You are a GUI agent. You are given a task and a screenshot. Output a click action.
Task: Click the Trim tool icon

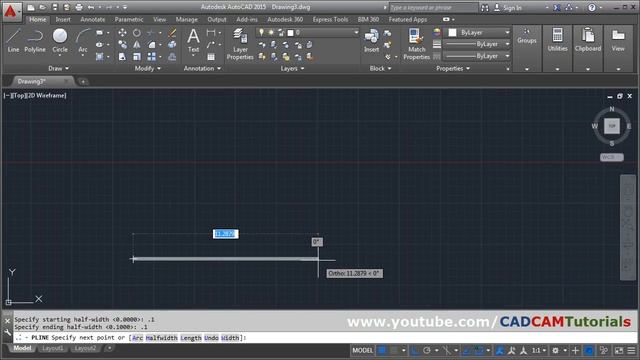point(151,33)
